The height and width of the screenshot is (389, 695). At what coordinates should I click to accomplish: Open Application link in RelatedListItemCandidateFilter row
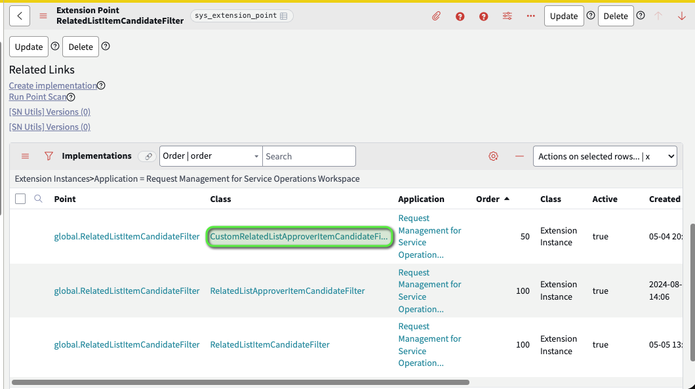point(429,345)
